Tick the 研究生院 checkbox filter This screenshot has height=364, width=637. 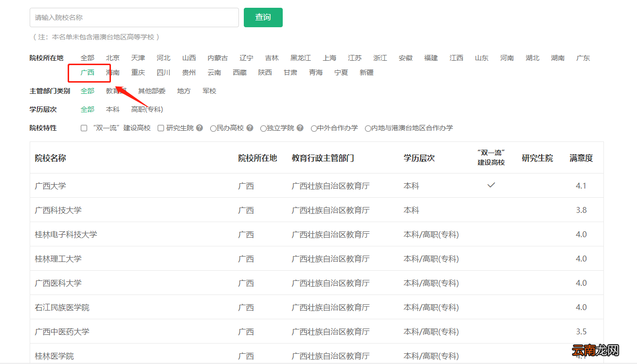pyautogui.click(x=161, y=128)
